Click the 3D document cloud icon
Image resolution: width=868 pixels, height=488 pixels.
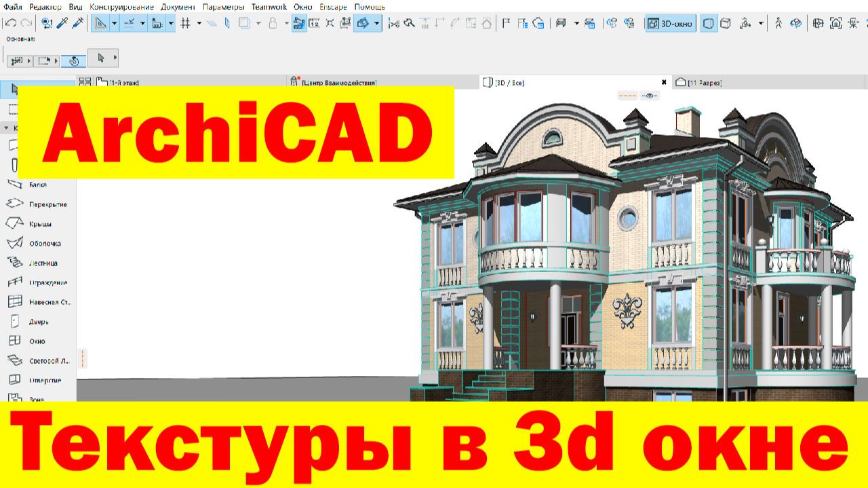click(x=796, y=23)
